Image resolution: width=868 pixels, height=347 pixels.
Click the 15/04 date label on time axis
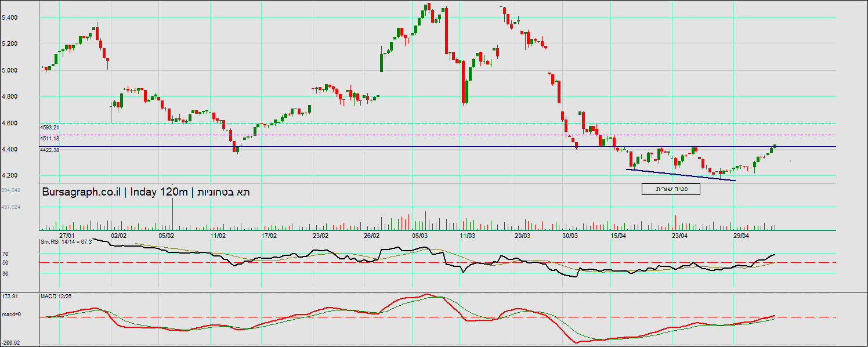coord(619,236)
